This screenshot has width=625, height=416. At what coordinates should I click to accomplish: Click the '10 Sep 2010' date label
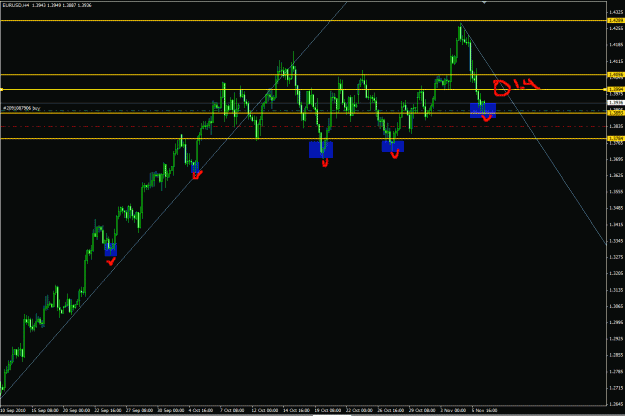[x=13, y=410]
